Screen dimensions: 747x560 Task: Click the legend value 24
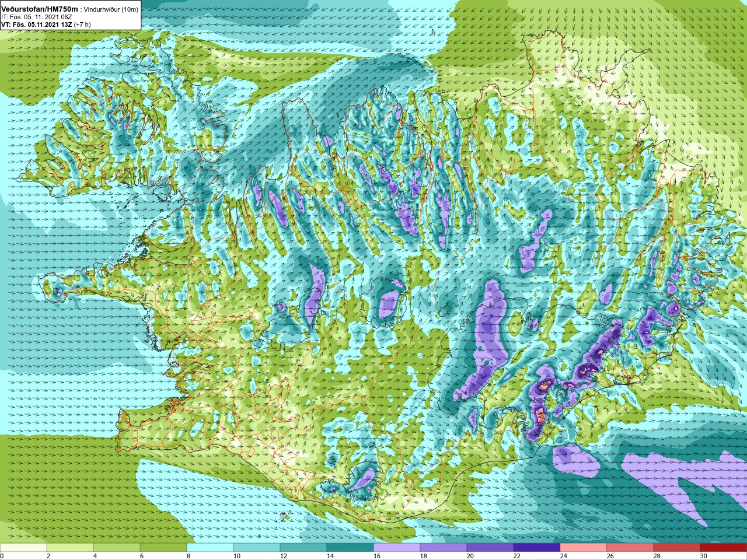pyautogui.click(x=563, y=556)
